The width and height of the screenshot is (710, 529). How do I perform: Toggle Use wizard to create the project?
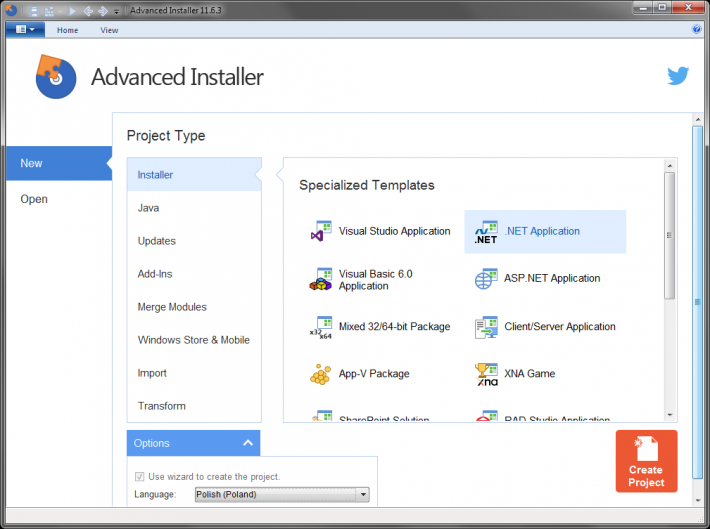click(x=139, y=476)
